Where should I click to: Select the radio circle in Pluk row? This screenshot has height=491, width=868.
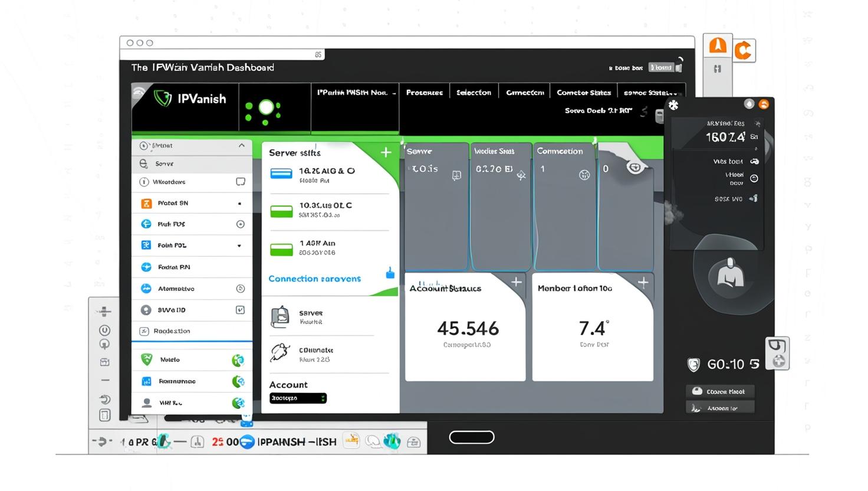point(240,224)
